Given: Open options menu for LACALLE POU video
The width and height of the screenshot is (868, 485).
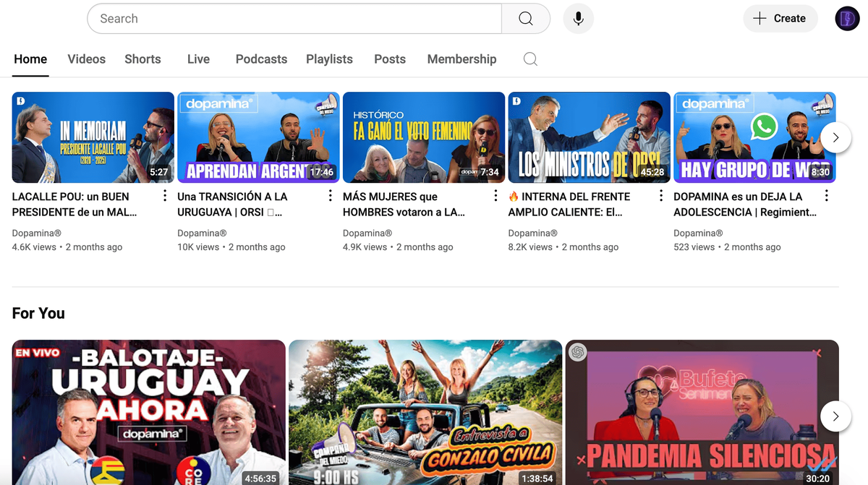Looking at the screenshot, I should (x=165, y=196).
